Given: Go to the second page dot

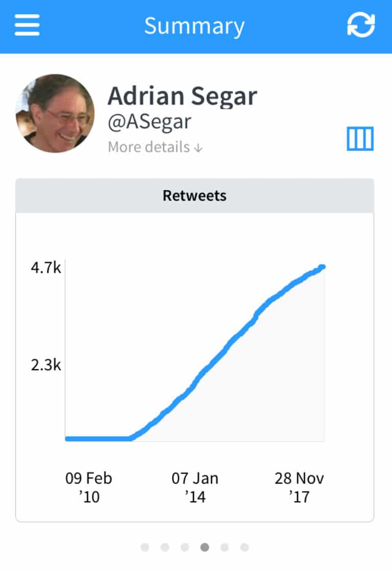Looking at the screenshot, I should [165, 547].
